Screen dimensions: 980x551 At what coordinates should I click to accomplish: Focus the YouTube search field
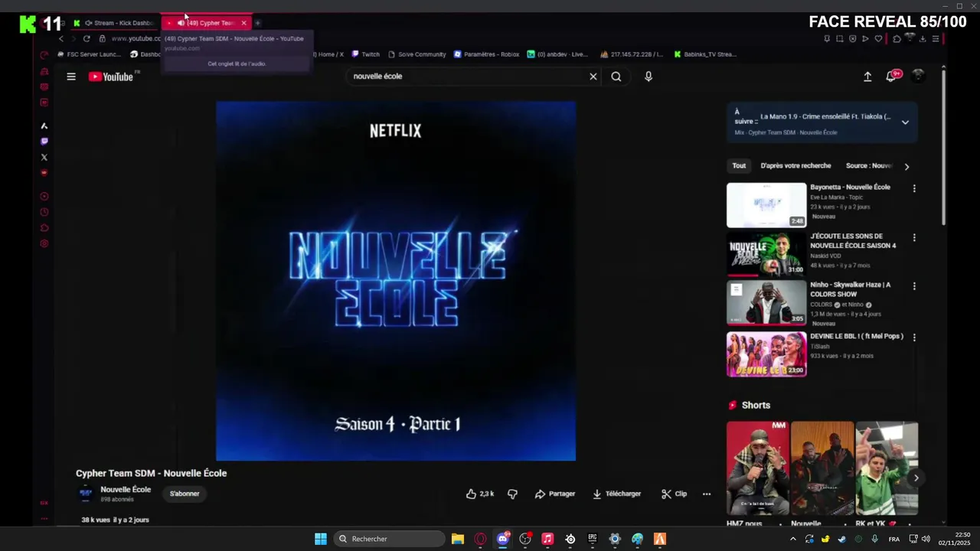click(x=467, y=77)
